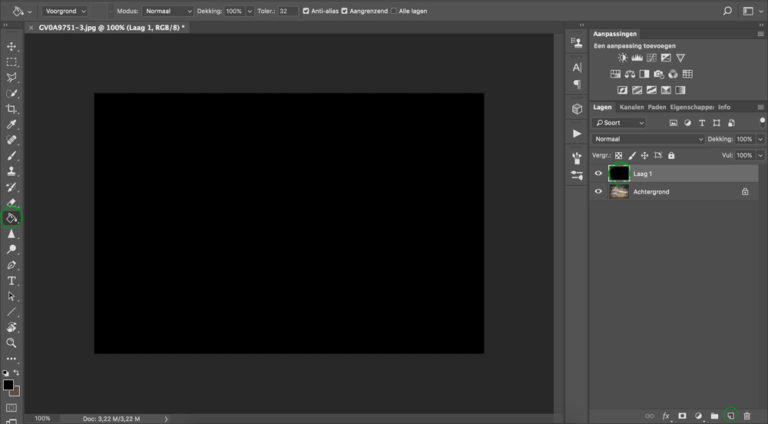
Task: Switch to the Kanalen tab
Action: point(631,107)
